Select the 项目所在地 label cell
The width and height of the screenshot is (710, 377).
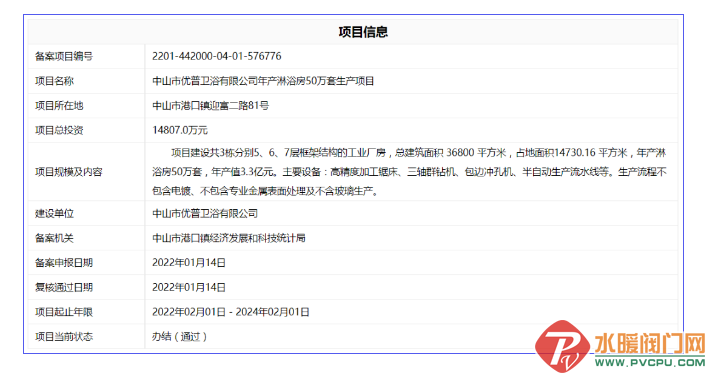pos(86,105)
